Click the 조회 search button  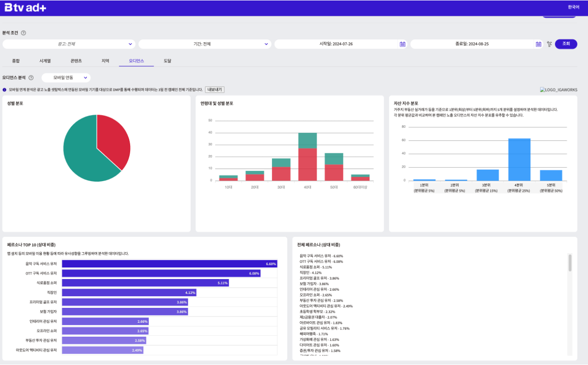(566, 44)
